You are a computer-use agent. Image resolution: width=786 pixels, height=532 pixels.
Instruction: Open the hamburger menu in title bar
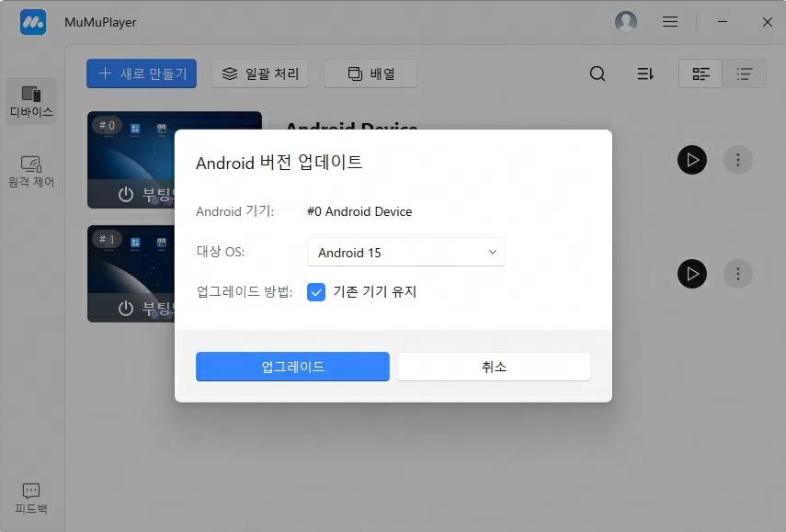tap(669, 21)
